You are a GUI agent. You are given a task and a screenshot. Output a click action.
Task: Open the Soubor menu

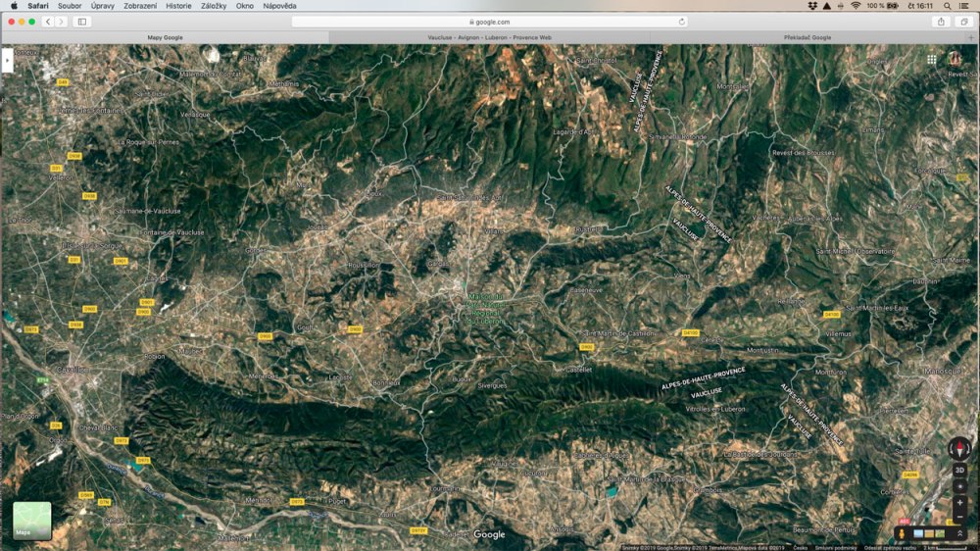(x=70, y=6)
